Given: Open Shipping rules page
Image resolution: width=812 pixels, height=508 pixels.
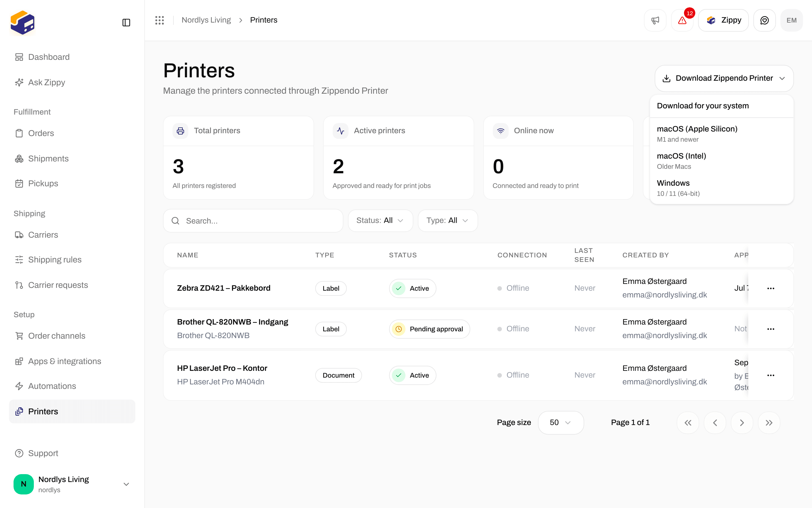Looking at the screenshot, I should click(72, 260).
